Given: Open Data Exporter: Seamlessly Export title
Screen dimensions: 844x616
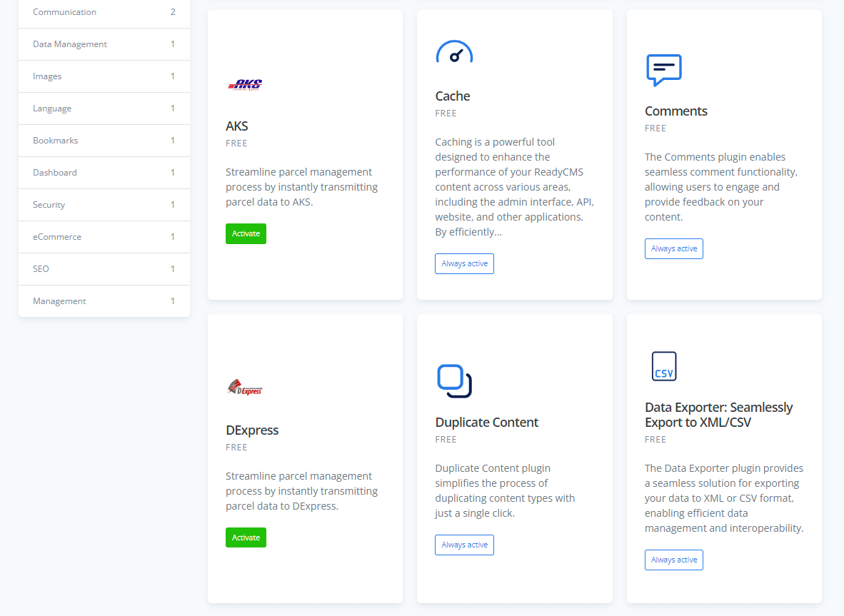Looking at the screenshot, I should coord(718,415).
